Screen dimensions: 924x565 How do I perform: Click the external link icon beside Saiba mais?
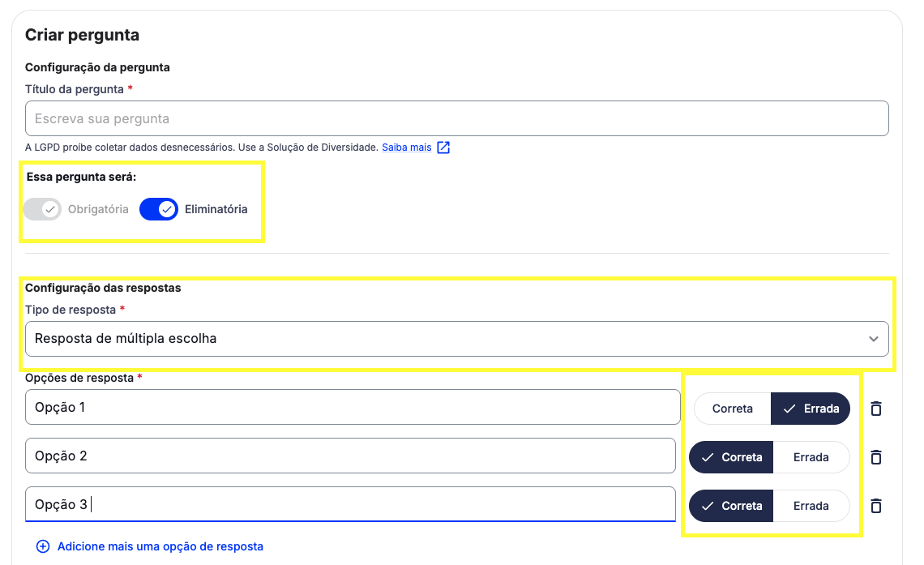[443, 148]
